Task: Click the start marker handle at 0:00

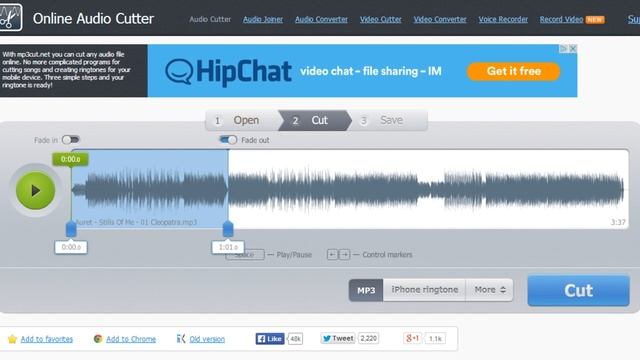Action: [x=71, y=229]
